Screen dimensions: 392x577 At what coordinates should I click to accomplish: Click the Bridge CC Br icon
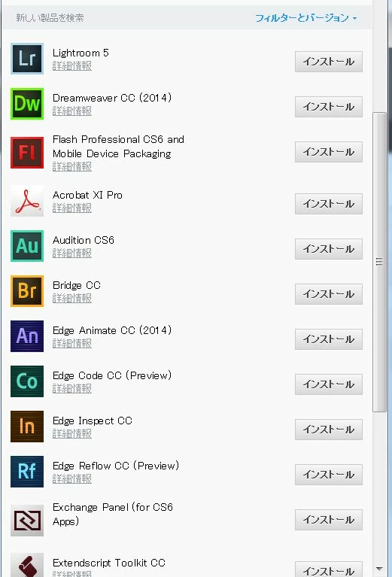click(27, 291)
